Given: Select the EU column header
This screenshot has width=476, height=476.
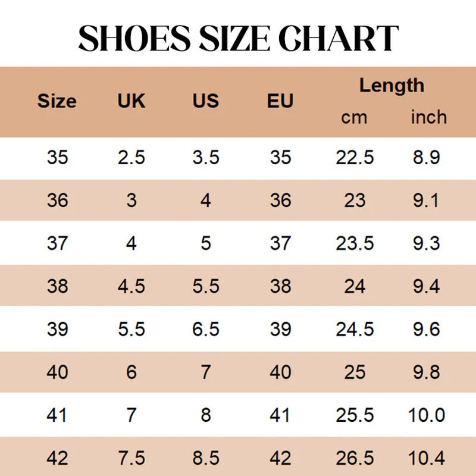Looking at the screenshot, I should tap(280, 101).
